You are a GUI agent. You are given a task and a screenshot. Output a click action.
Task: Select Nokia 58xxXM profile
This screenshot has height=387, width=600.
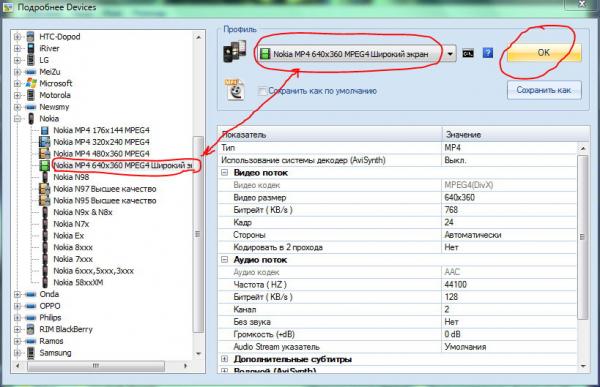pos(78,282)
